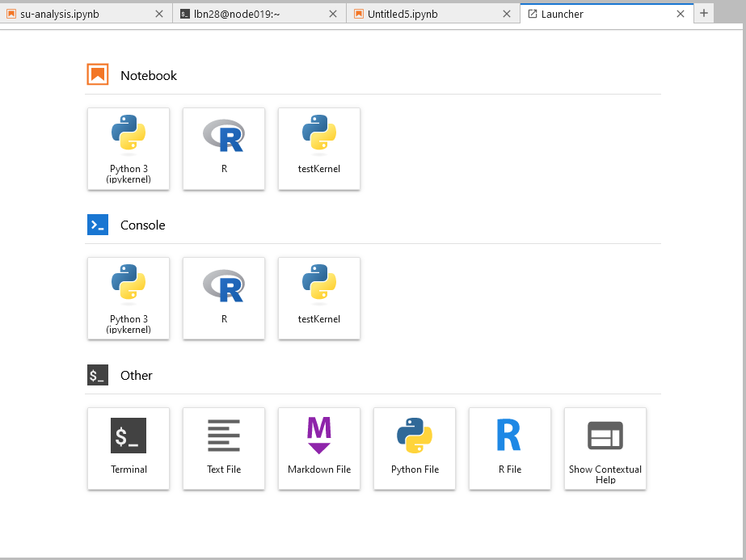Screen dimensions: 746x560
Task: Click the dark Other section icon
Action: click(98, 375)
